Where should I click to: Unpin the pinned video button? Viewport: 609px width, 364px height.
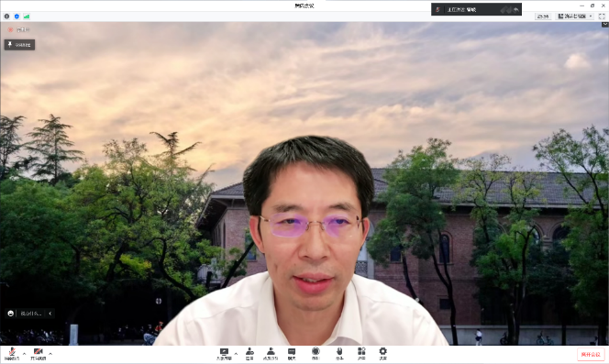point(19,45)
